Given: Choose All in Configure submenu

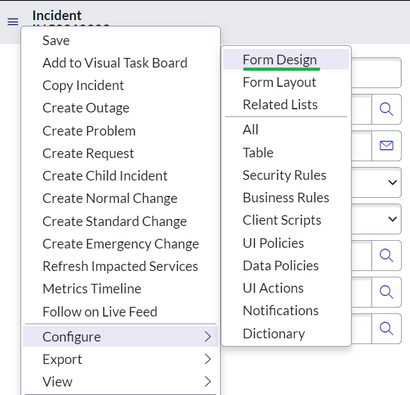Looking at the screenshot, I should click(x=251, y=130).
